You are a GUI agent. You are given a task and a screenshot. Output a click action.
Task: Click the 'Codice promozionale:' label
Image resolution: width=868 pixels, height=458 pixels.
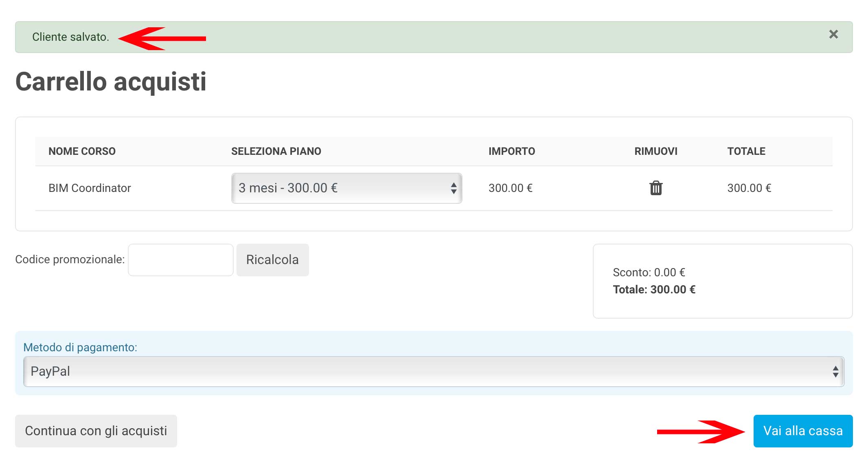(x=70, y=260)
